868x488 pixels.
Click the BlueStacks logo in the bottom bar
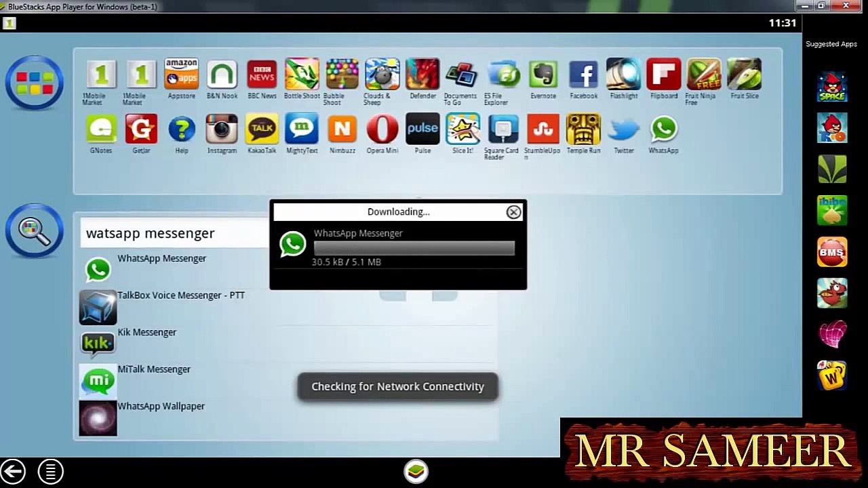[x=416, y=471]
